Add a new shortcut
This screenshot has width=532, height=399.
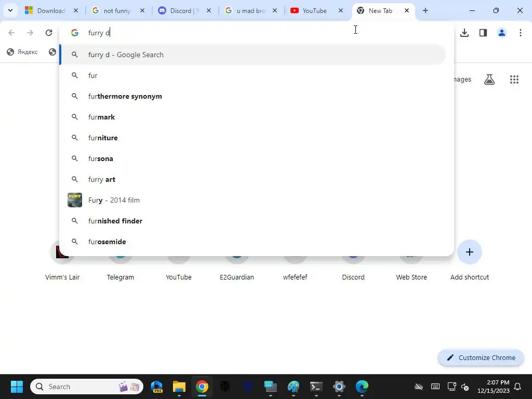point(470,261)
